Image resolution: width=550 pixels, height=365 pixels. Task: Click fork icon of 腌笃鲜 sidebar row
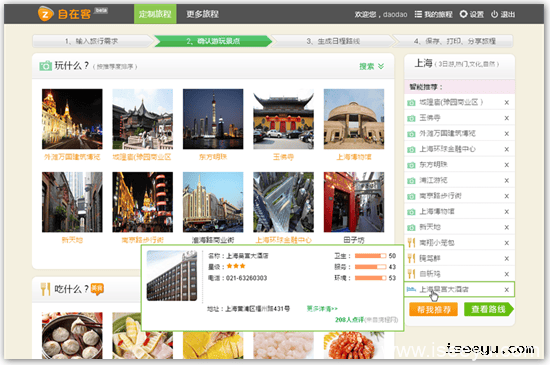411,258
